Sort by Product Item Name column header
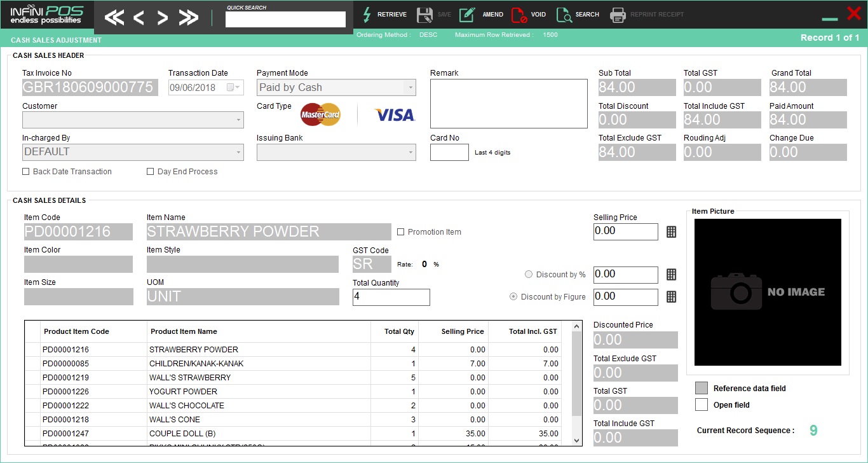868x463 pixels. (x=259, y=331)
